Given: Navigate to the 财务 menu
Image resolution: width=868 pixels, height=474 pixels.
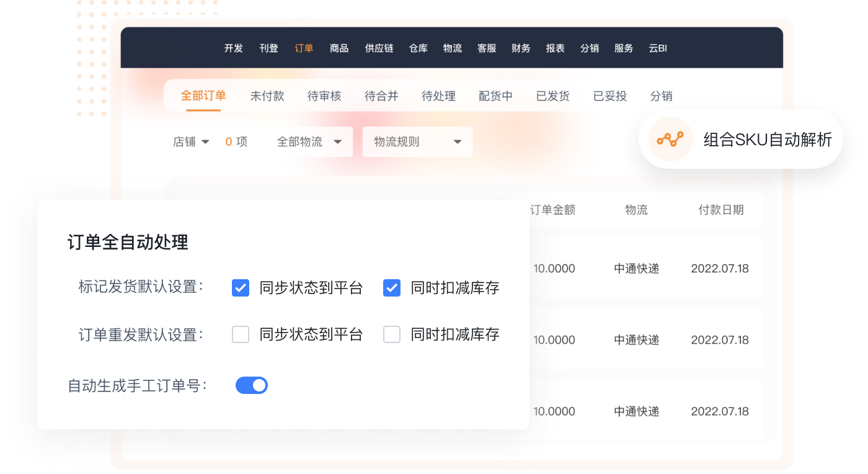Looking at the screenshot, I should pyautogui.click(x=521, y=48).
